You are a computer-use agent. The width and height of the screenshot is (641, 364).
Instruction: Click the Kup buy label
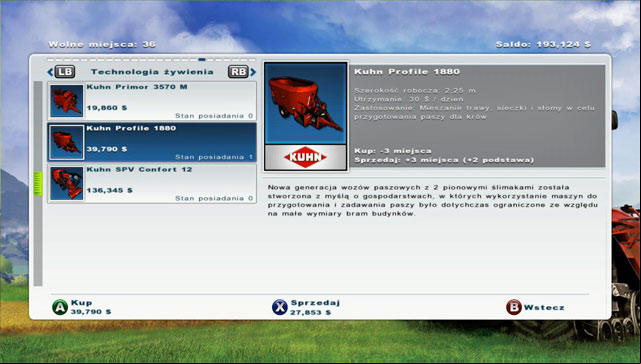[x=81, y=303]
